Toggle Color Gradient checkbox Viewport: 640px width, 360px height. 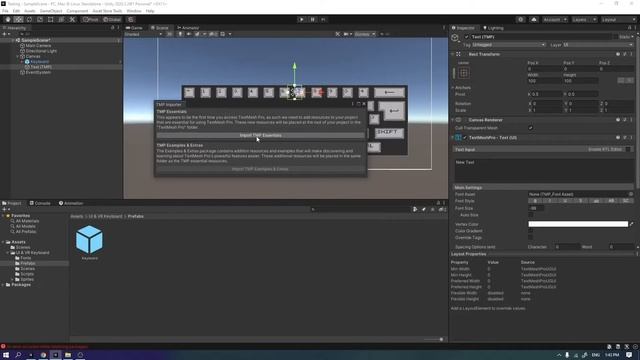point(531,231)
